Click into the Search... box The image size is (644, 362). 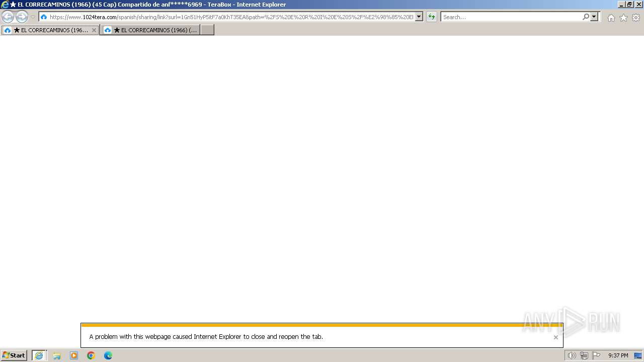click(x=511, y=17)
